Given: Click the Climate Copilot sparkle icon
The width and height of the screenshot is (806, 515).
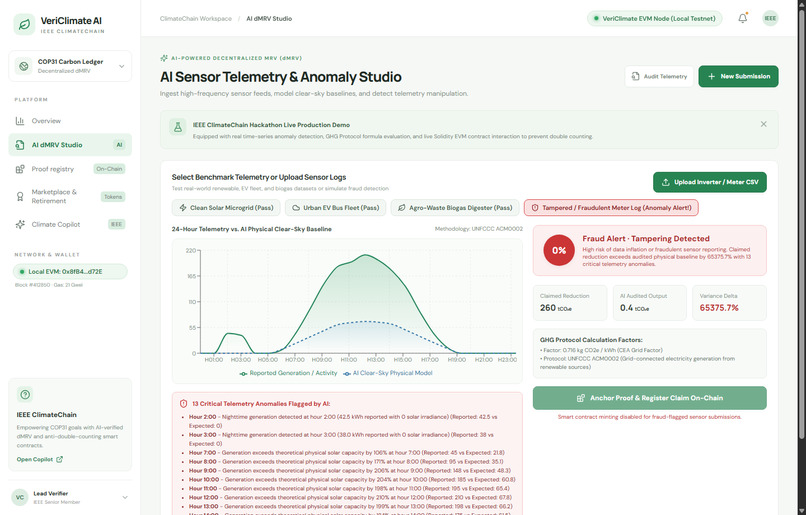Looking at the screenshot, I should 20,224.
